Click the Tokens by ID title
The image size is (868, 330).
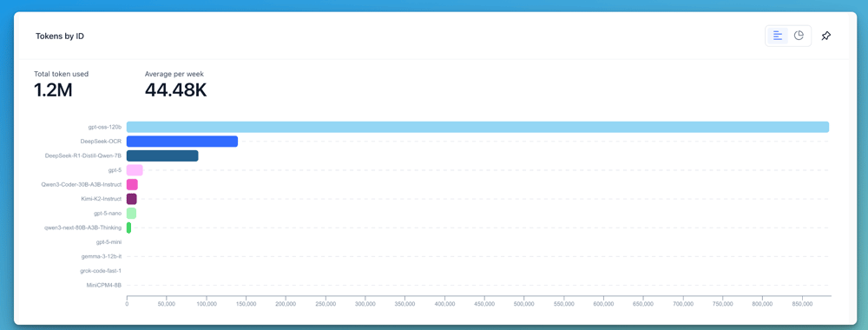coord(60,36)
